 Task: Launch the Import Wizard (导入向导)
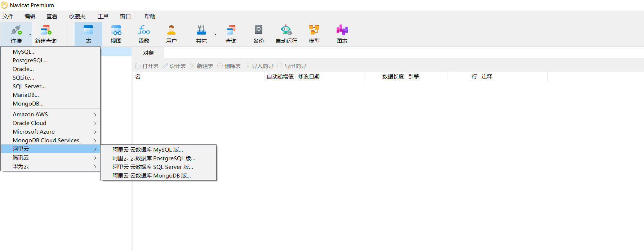(x=259, y=66)
